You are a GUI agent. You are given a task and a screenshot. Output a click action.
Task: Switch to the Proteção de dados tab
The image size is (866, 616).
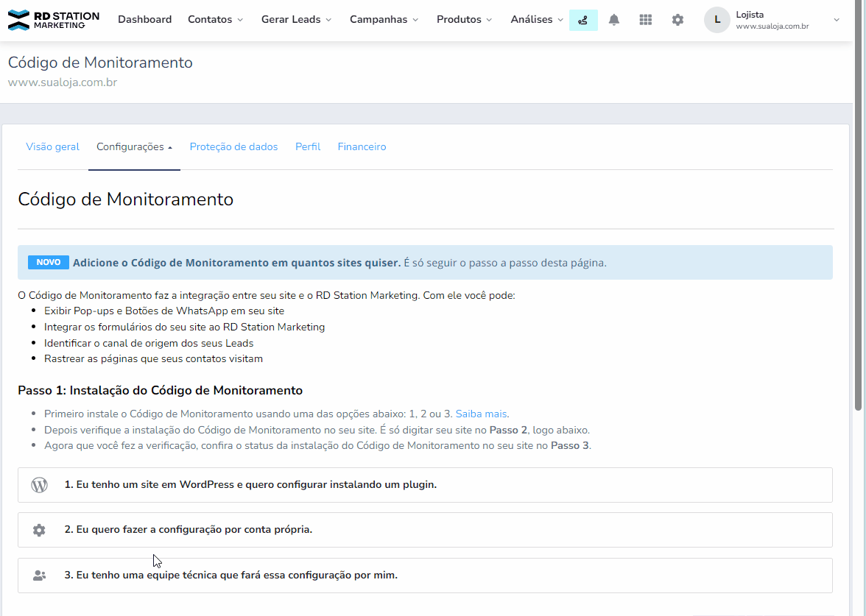(233, 147)
